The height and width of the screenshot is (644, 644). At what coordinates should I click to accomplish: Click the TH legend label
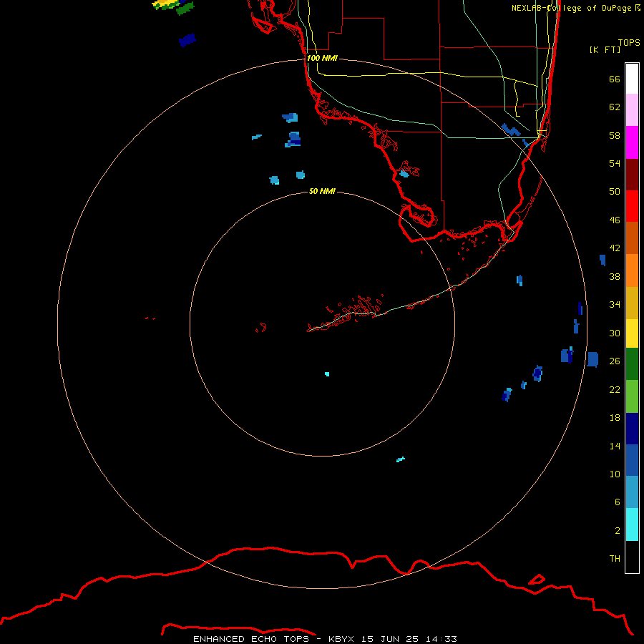(615, 558)
